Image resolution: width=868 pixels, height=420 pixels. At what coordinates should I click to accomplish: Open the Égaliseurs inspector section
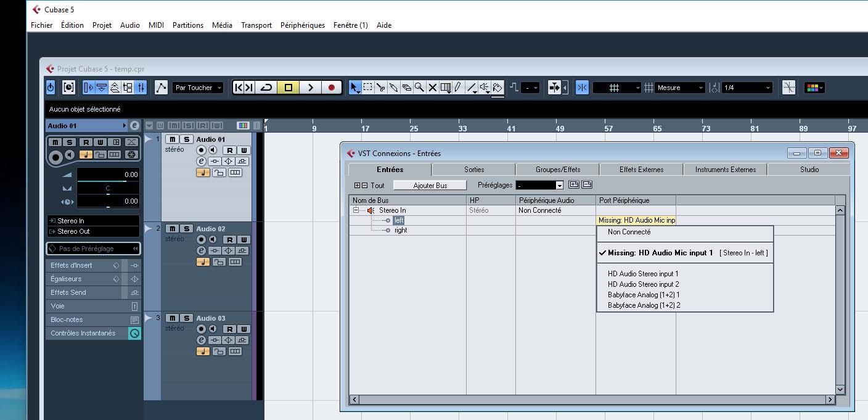coord(66,279)
